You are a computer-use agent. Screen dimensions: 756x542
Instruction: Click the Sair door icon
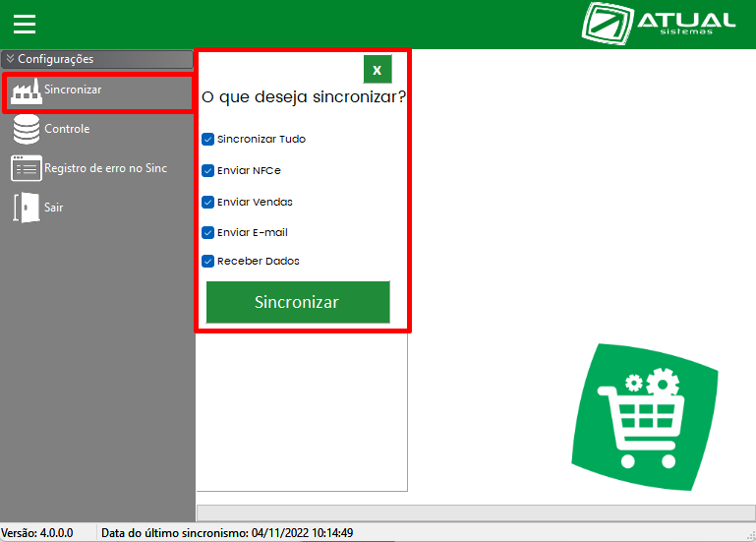click(27, 208)
